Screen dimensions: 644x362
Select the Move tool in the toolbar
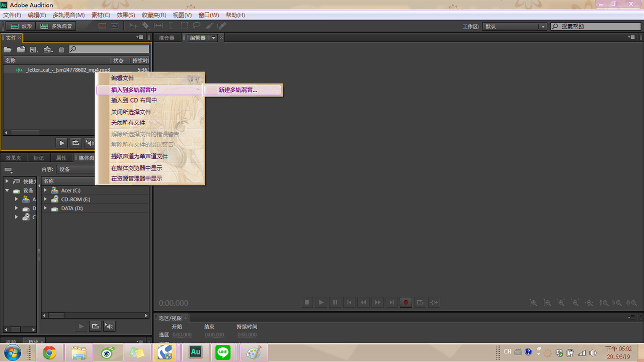click(x=133, y=26)
